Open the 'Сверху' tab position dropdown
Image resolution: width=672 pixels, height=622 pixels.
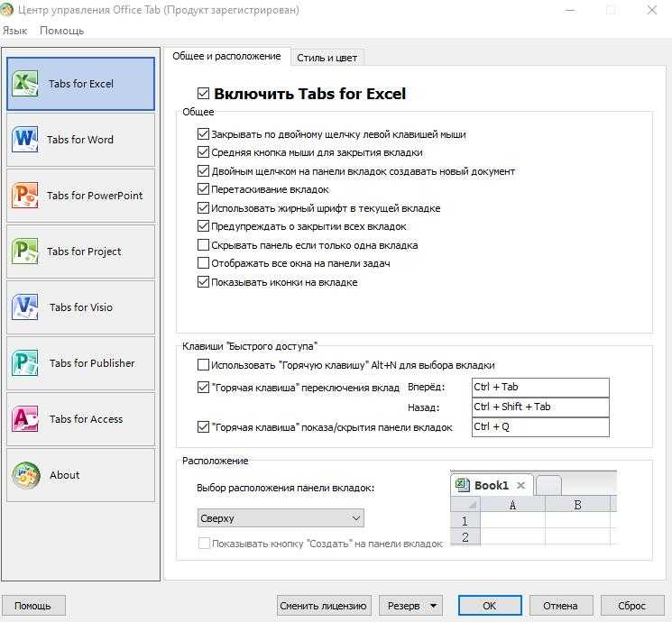(281, 518)
